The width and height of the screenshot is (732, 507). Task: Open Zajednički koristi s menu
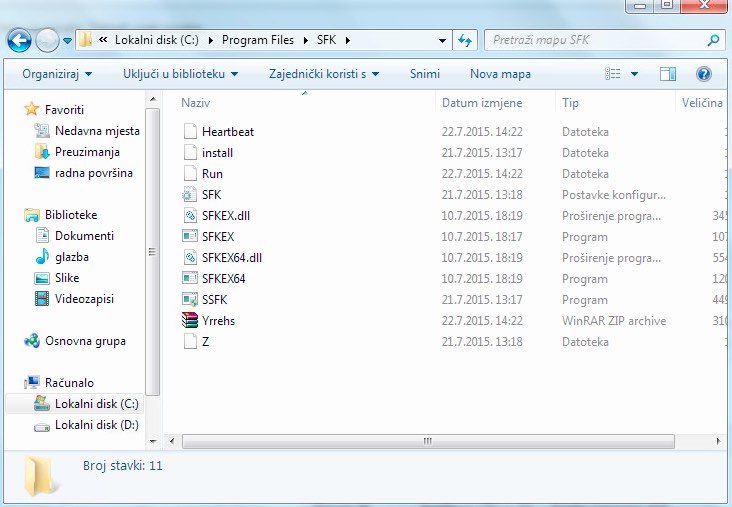click(x=324, y=74)
